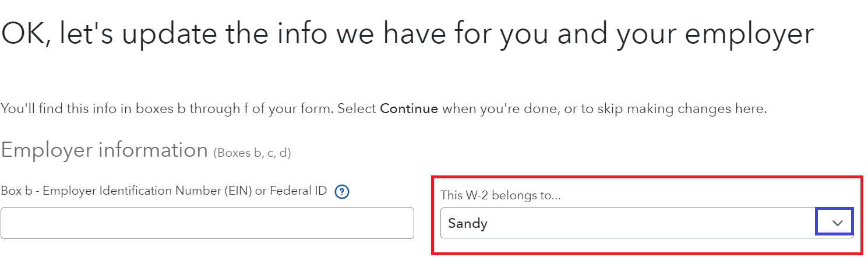Place the cursor in the empty EIN box

[x=207, y=223]
